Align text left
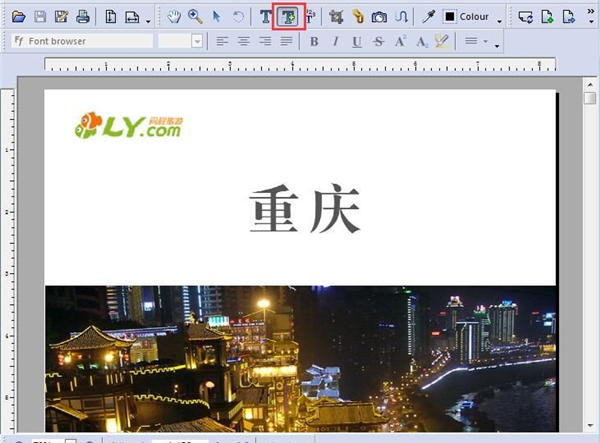The width and height of the screenshot is (600, 443). click(222, 41)
